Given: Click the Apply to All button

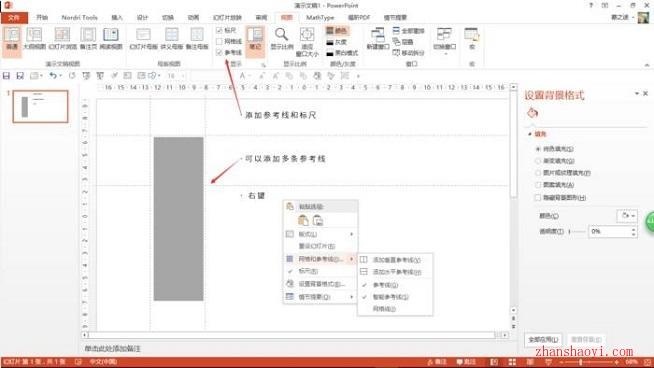Looking at the screenshot, I should pos(542,340).
